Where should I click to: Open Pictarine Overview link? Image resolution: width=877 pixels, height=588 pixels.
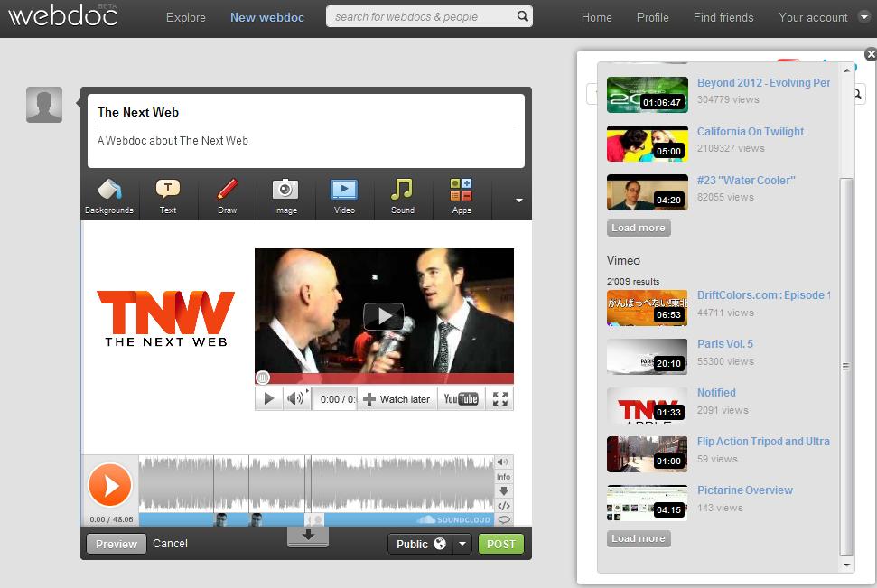[x=744, y=490]
